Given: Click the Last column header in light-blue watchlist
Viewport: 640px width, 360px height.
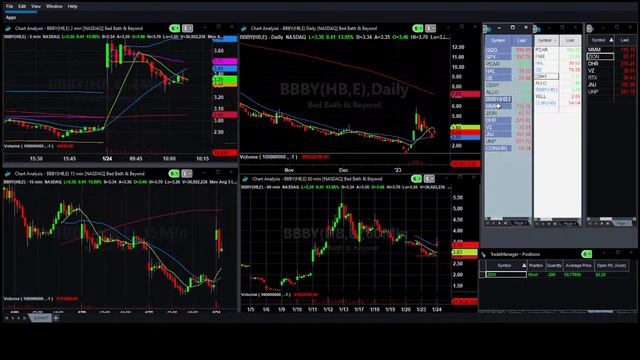Looking at the screenshot, I should tap(522, 40).
